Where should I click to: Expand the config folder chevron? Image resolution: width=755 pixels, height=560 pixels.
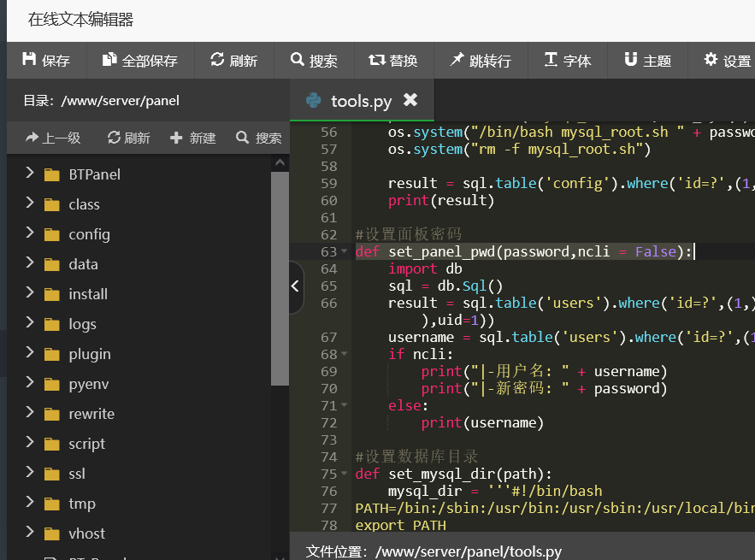(x=30, y=233)
